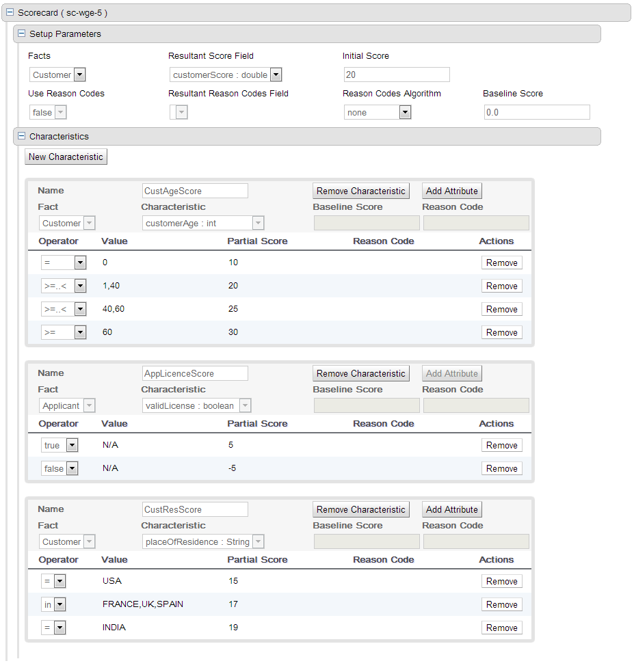Click the New Characteristic button
Image resolution: width=634 pixels, height=672 pixels.
(x=66, y=157)
